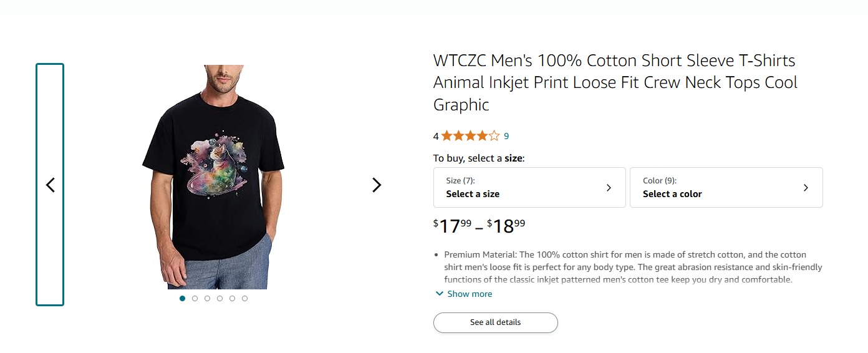Click the $17.99 – $18.99 price range
Image resolution: width=868 pixels, height=353 pixels.
click(x=479, y=225)
